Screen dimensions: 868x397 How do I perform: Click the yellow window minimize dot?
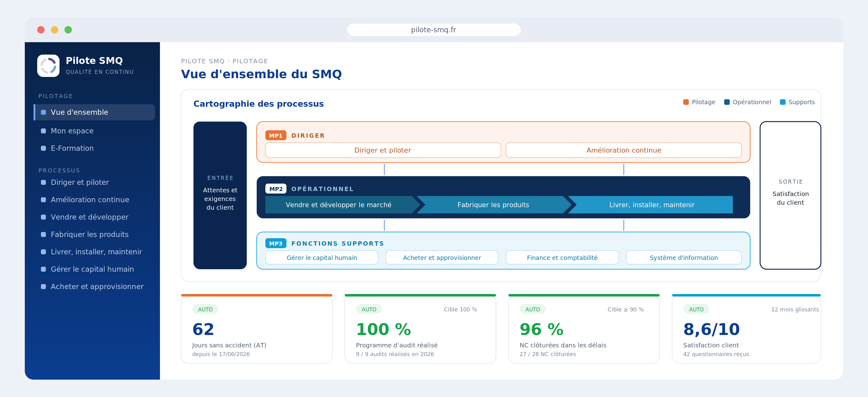click(x=55, y=30)
